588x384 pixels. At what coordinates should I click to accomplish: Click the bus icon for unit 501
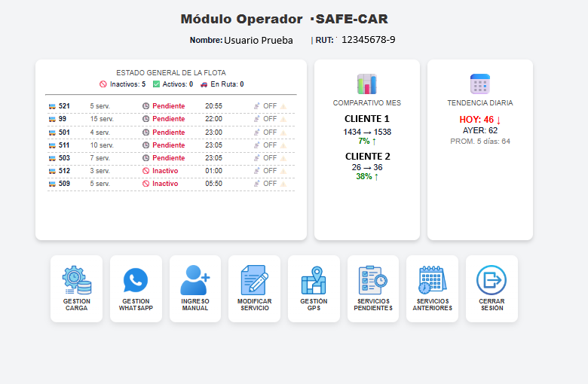[x=52, y=133]
